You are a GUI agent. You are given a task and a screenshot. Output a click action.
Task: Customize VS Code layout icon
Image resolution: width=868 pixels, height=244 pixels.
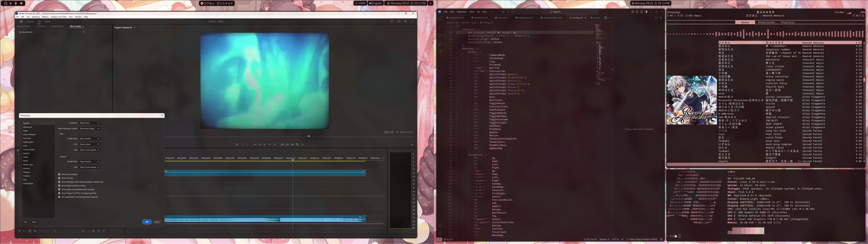click(x=633, y=12)
